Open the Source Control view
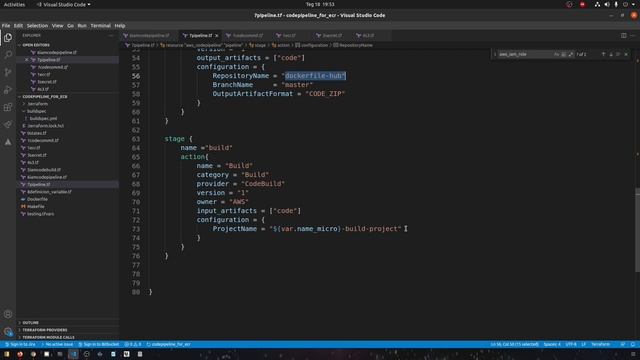Viewport: 640px width, 360px height. [x=8, y=72]
